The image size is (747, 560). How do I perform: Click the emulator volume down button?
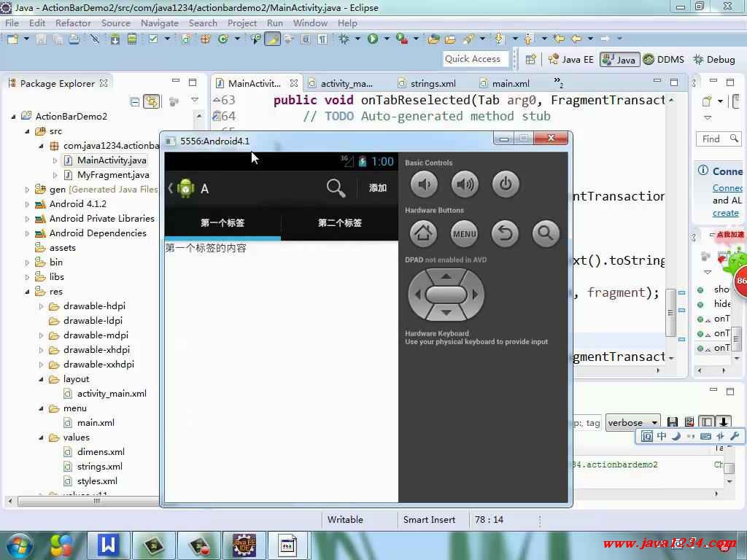click(424, 184)
